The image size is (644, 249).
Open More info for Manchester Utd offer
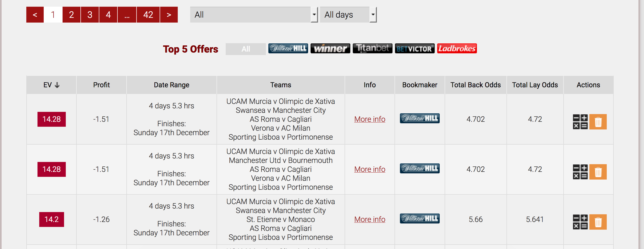coord(369,169)
